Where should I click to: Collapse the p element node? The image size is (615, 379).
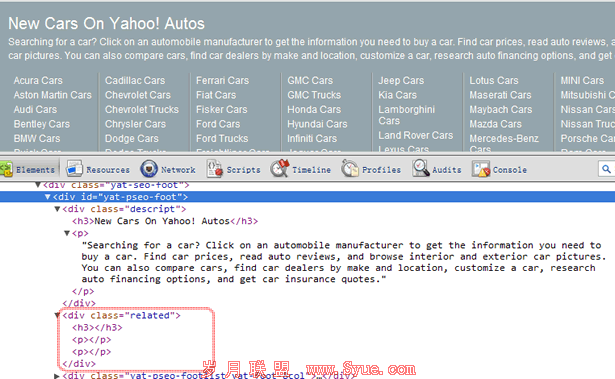click(67, 233)
